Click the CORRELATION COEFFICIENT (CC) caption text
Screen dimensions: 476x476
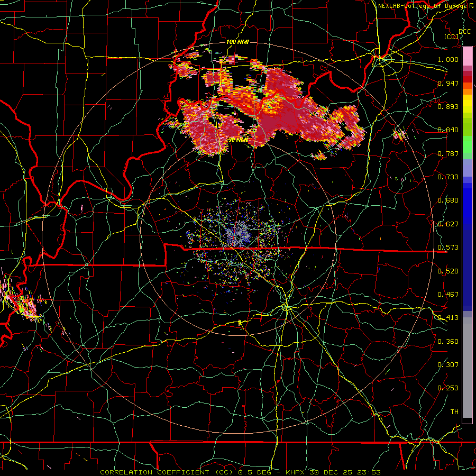[167, 472]
